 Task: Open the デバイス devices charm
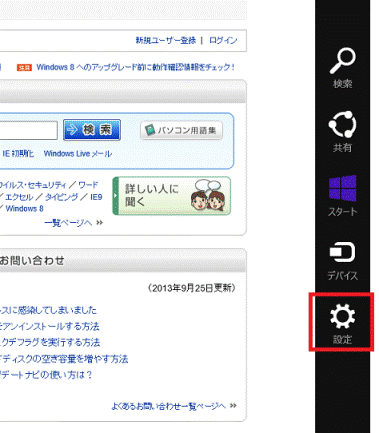pyautogui.click(x=342, y=261)
